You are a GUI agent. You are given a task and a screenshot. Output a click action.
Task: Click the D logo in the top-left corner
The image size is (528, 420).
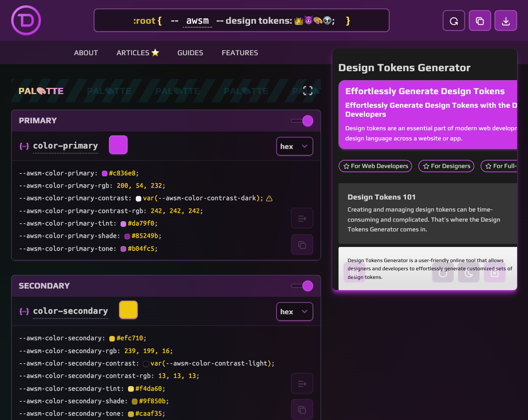(26, 20)
